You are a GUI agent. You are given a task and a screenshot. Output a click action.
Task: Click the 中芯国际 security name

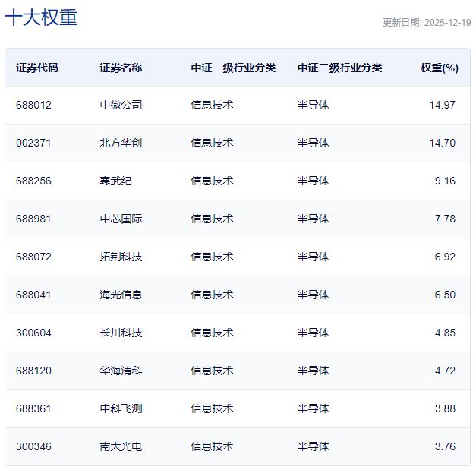click(x=121, y=219)
